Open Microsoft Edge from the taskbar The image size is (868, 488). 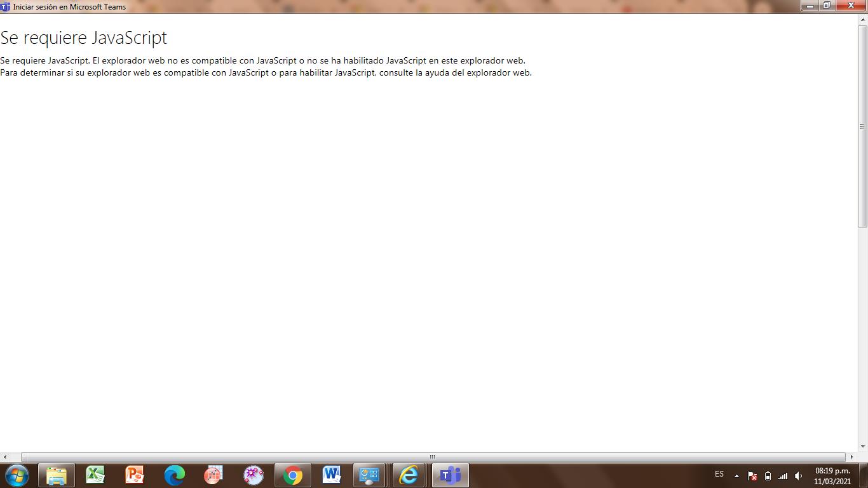174,475
